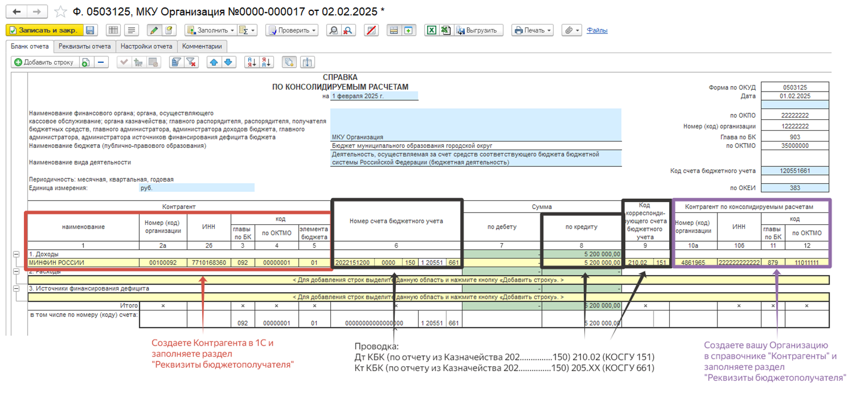868x395 pixels.
Task: Click the filter by value icon
Action: (176, 62)
